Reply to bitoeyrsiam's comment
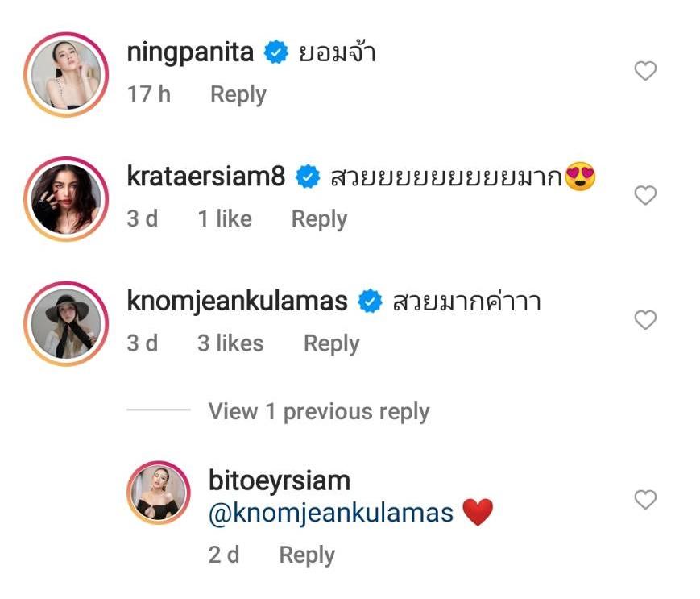The width and height of the screenshot is (700, 599). [306, 555]
